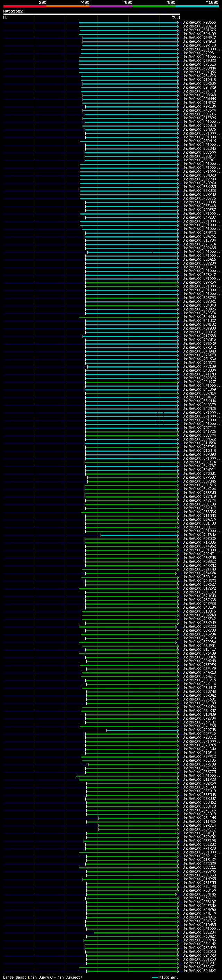Click label UniRef100_Q00WL5
Screen dimensions: 222x980
coord(199,125)
